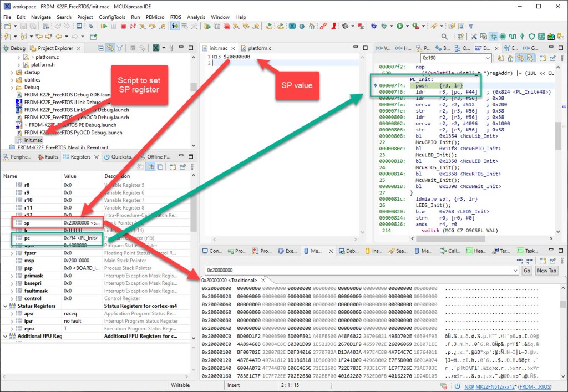This screenshot has height=392, width=568.
Task: Click the memory hex dump vertical scrollbar
Action: (x=563, y=333)
